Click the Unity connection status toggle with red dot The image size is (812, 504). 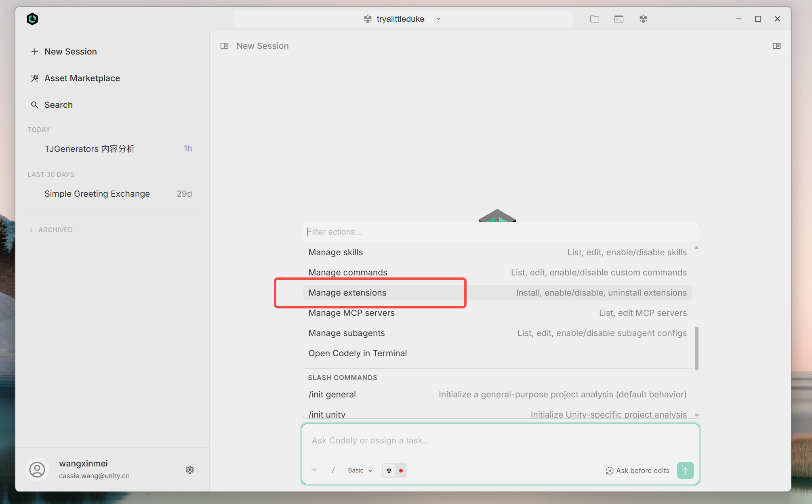click(394, 470)
